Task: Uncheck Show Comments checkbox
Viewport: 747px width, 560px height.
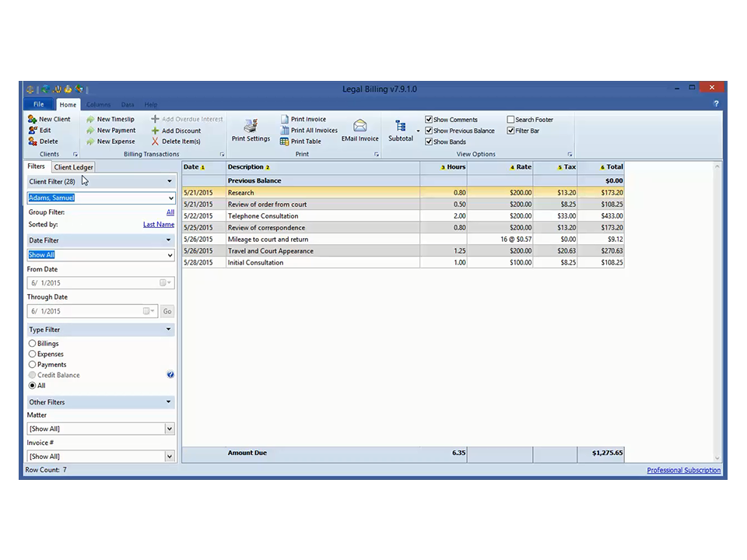Action: point(429,120)
